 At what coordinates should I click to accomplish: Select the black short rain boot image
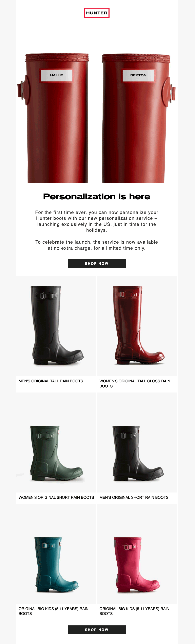coord(137,442)
